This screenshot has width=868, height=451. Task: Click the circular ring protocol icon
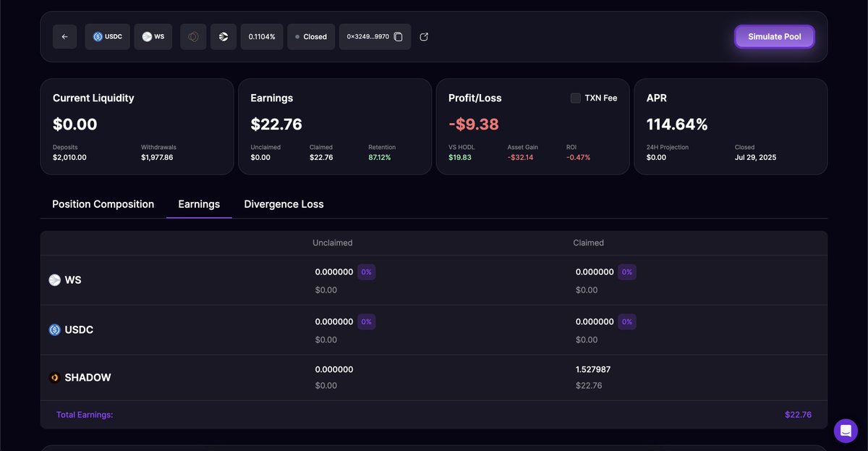click(x=193, y=37)
